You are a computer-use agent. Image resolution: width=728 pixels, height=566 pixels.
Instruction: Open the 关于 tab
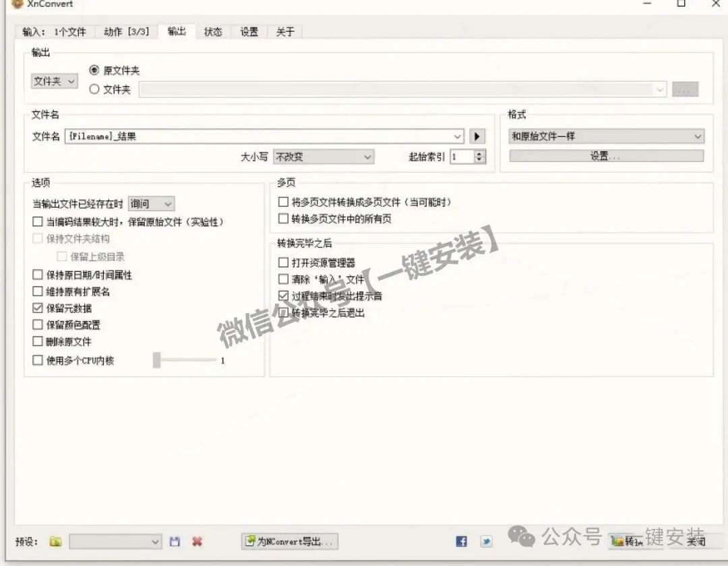(286, 32)
